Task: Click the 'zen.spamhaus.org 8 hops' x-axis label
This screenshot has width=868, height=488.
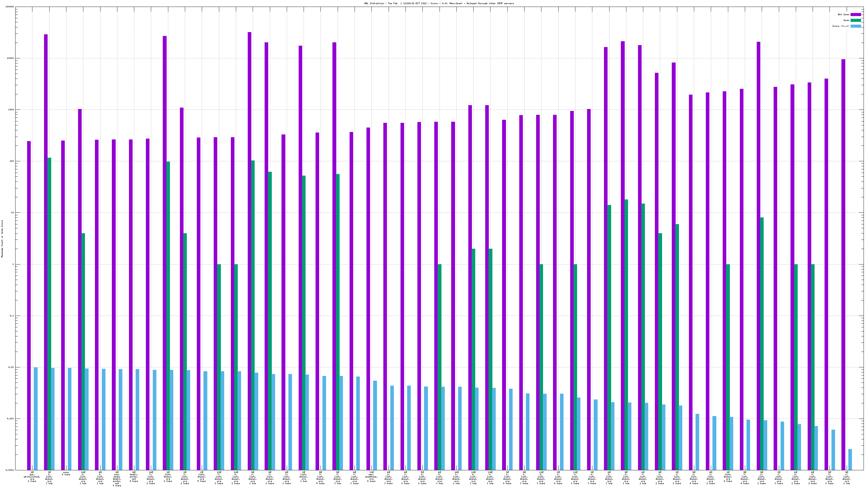Action: (x=371, y=477)
